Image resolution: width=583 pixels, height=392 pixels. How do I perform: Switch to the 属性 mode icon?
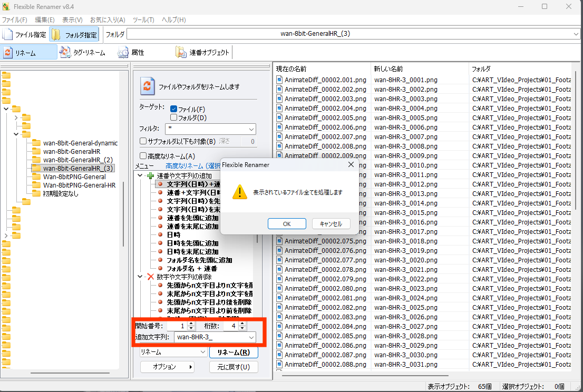(123, 52)
